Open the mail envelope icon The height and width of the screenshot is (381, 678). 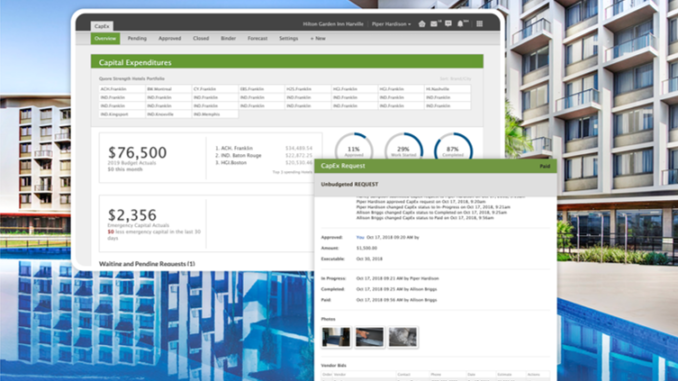click(x=434, y=24)
